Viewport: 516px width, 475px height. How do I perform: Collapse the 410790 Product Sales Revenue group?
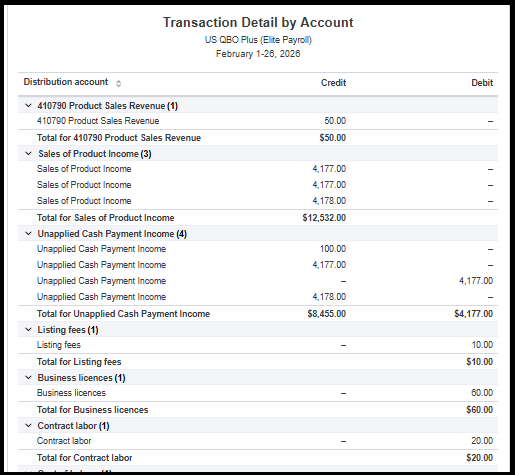[x=28, y=106]
